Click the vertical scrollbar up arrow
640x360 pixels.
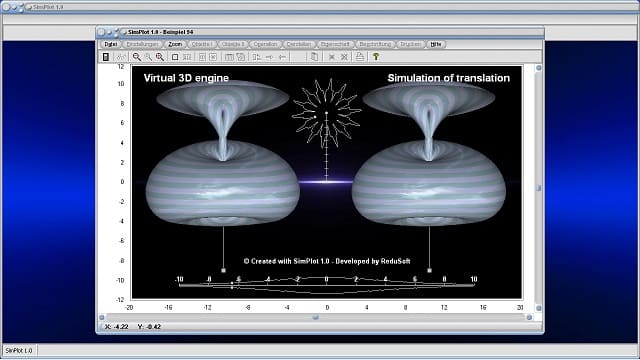[538, 68]
